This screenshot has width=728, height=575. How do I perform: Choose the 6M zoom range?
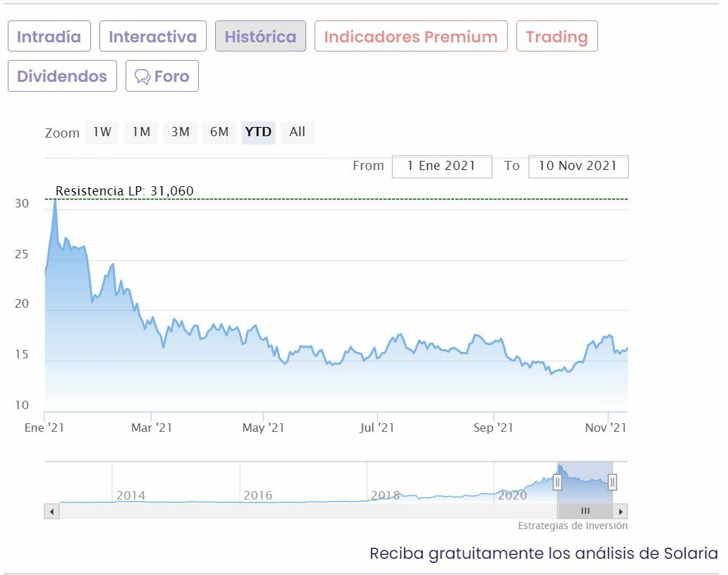tap(219, 132)
